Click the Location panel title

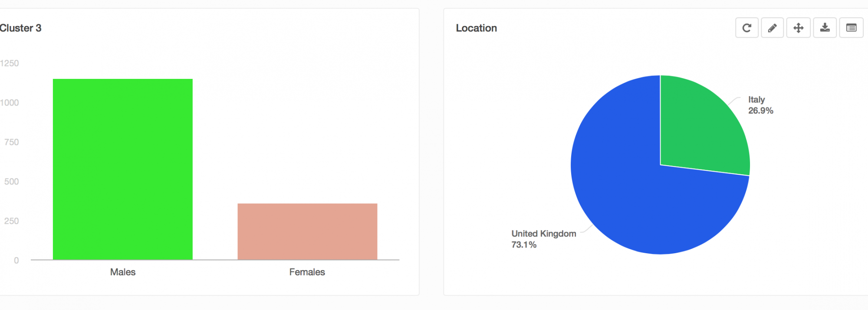(476, 28)
